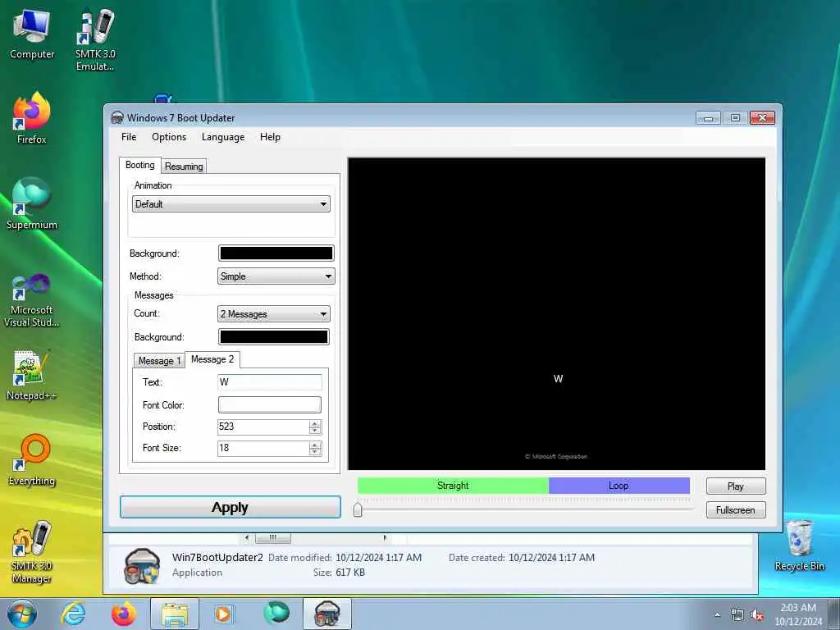Click the Windows Start orb
This screenshot has width=840, height=630.
pyautogui.click(x=22, y=614)
